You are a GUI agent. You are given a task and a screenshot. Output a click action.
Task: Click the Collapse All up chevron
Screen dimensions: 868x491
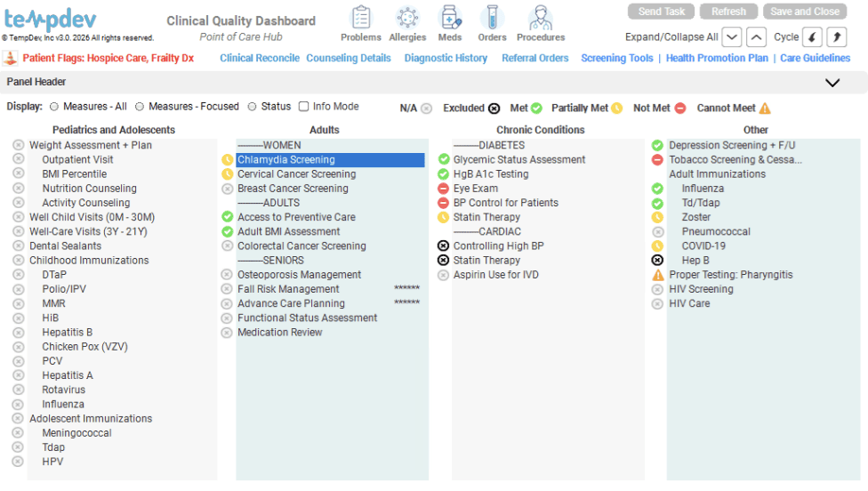(756, 37)
